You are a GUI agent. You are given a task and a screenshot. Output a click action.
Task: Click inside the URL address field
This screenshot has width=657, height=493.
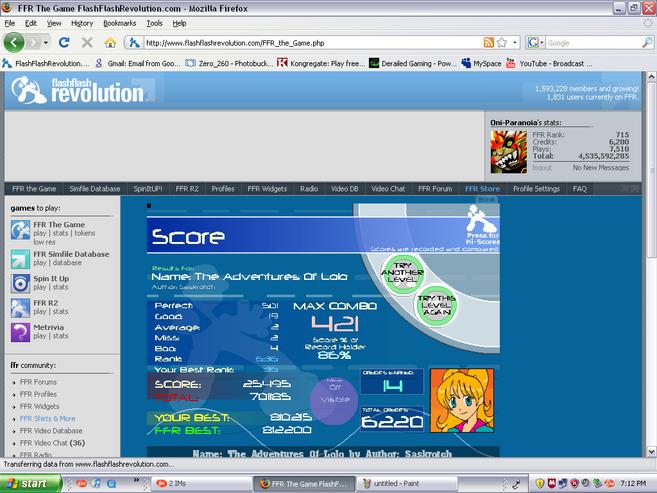[x=312, y=43]
